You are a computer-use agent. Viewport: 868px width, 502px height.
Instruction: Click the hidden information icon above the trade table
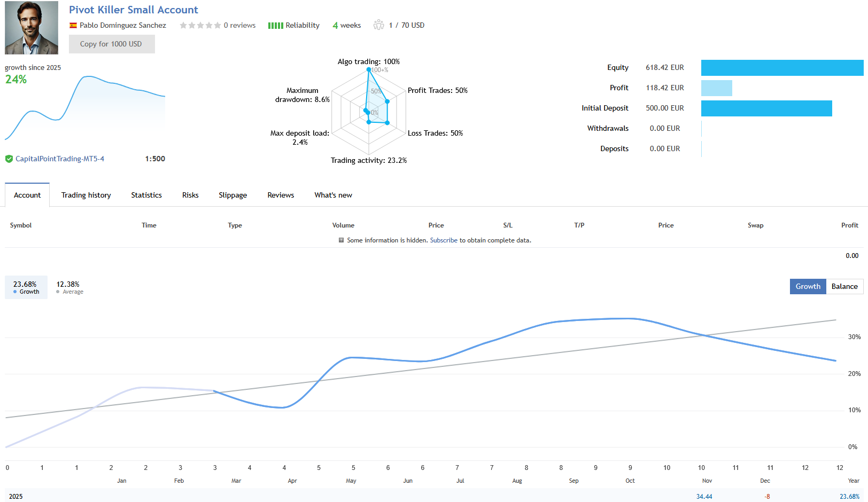[340, 240]
